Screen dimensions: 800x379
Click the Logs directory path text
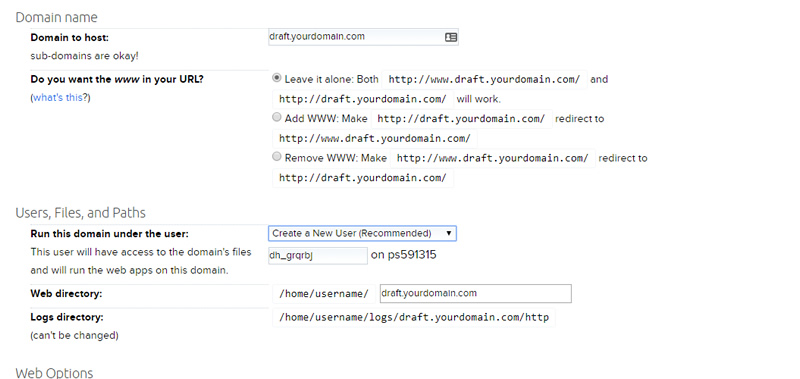coord(414,317)
